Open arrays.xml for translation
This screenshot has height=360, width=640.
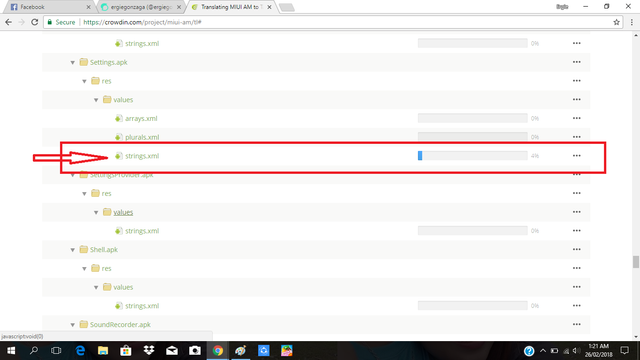click(x=141, y=118)
